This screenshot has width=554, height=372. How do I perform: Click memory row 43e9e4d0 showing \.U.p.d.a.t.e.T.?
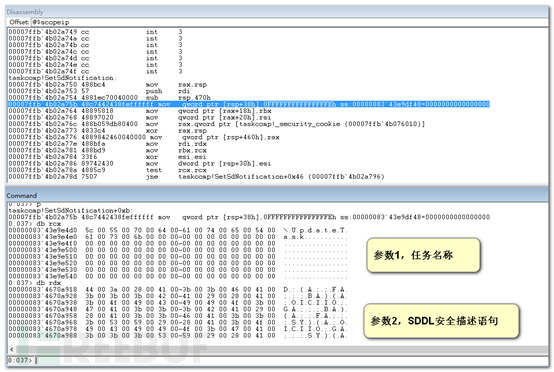coord(178,230)
